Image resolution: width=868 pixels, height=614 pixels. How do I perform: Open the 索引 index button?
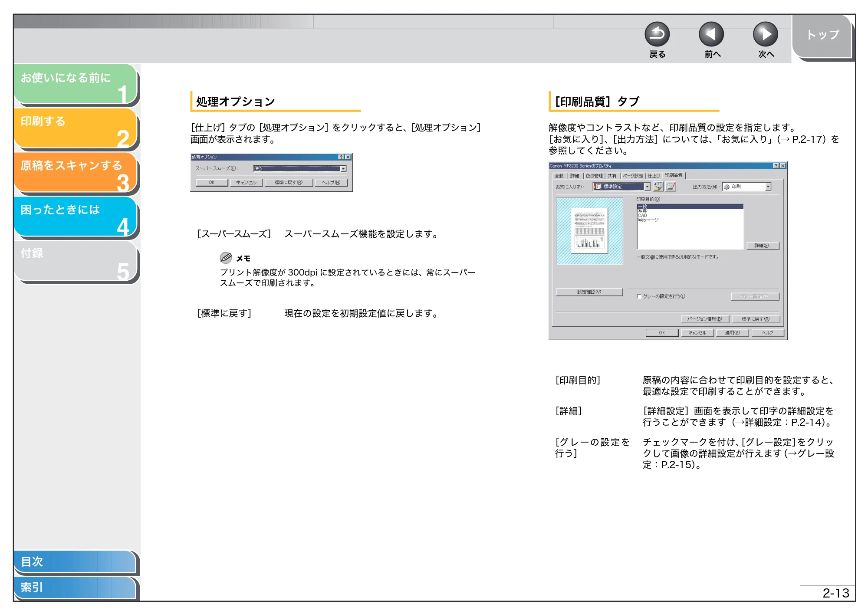click(x=75, y=588)
